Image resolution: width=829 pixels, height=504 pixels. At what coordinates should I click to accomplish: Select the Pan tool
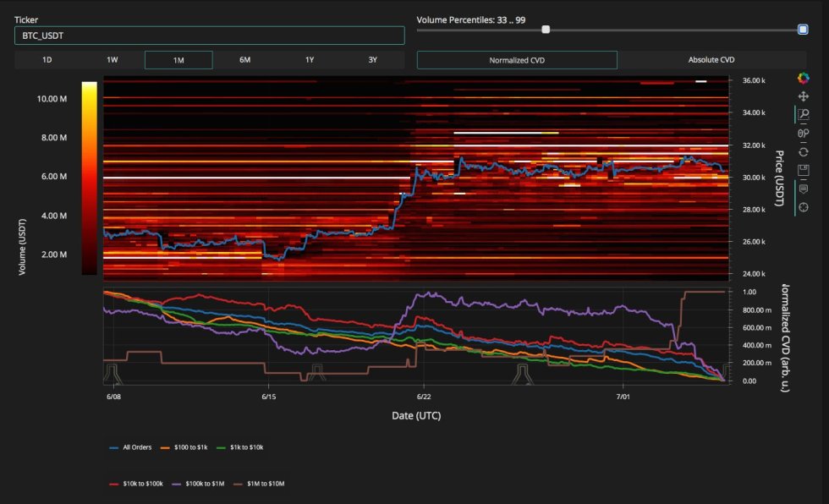(804, 97)
